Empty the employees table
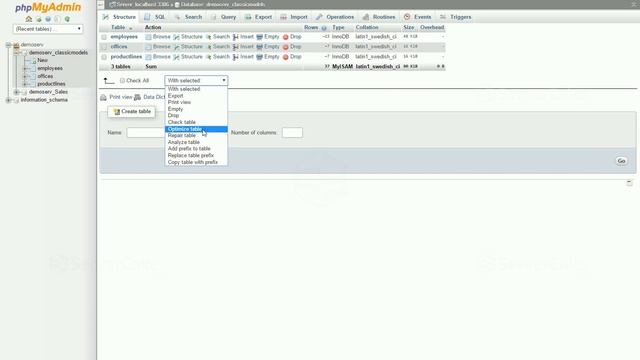 pyautogui.click(x=268, y=37)
